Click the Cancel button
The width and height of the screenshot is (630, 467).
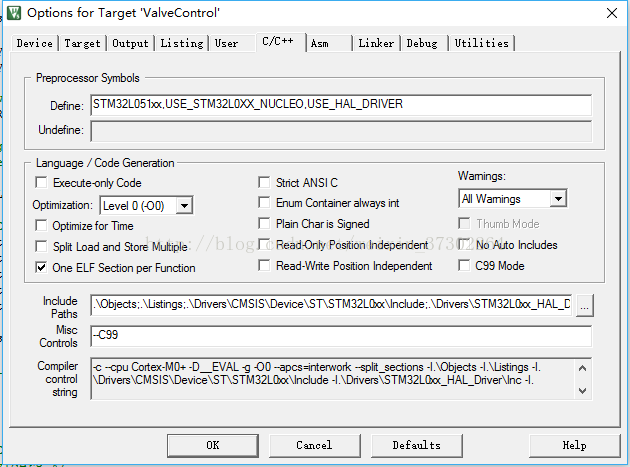pyautogui.click(x=314, y=445)
